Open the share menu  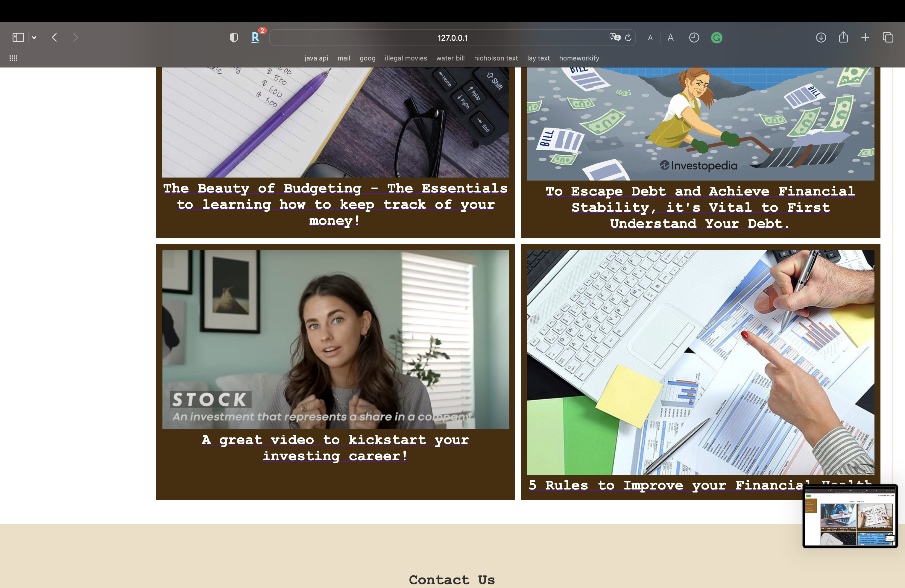tap(843, 37)
